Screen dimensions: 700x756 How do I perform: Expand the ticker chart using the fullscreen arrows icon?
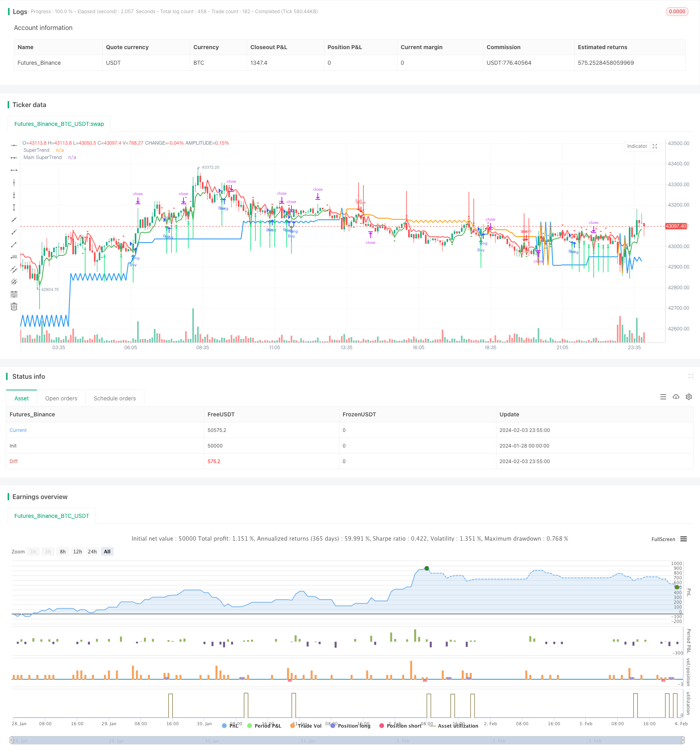pos(655,146)
